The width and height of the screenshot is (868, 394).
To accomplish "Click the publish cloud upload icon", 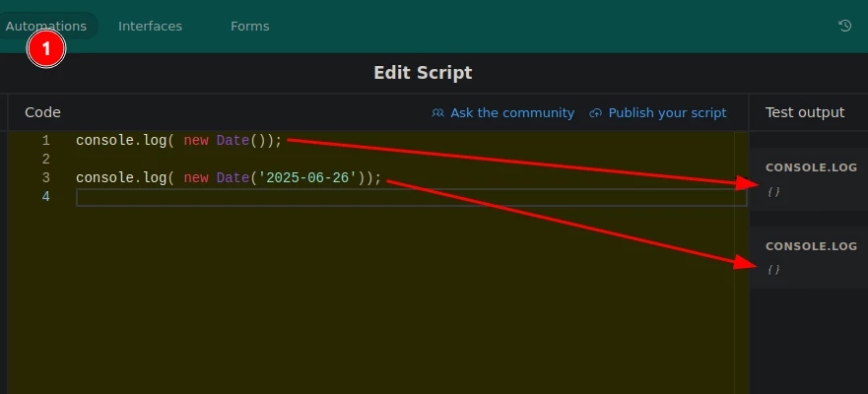I will click(595, 113).
